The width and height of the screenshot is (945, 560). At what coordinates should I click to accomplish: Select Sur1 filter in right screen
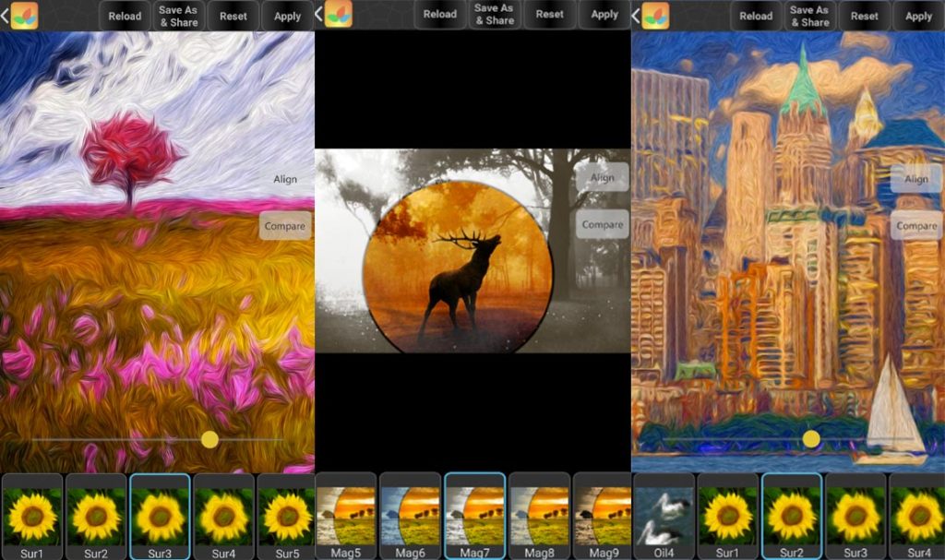coord(727,517)
